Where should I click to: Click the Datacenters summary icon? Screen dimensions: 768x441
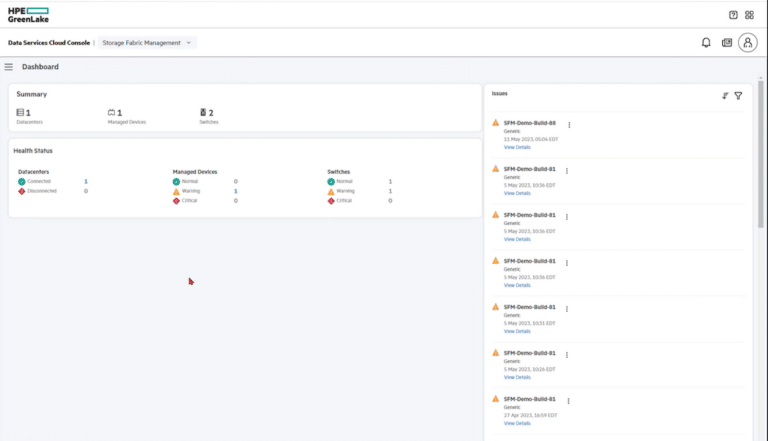[20, 112]
